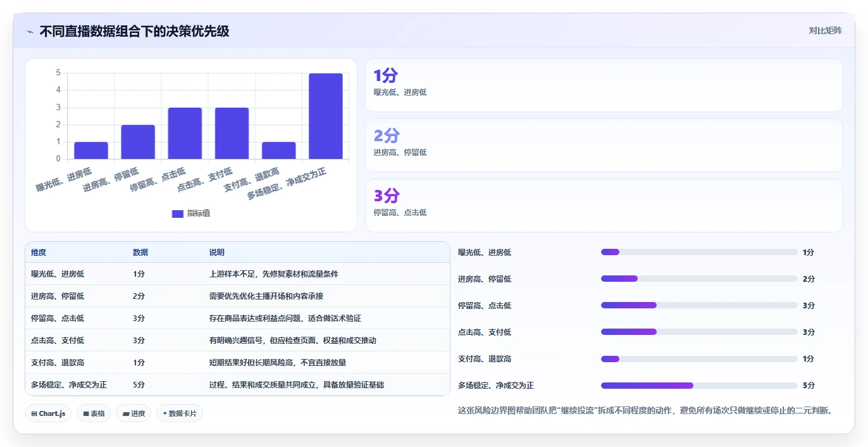Click 过程、结果和成交质量共同成立 description cell
This screenshot has height=447, width=868.
click(x=297, y=385)
